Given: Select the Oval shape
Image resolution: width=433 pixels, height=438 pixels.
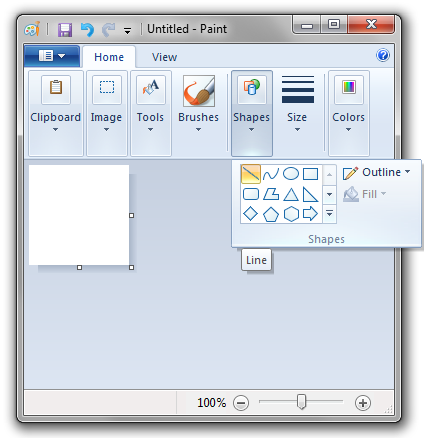Looking at the screenshot, I should click(x=291, y=174).
